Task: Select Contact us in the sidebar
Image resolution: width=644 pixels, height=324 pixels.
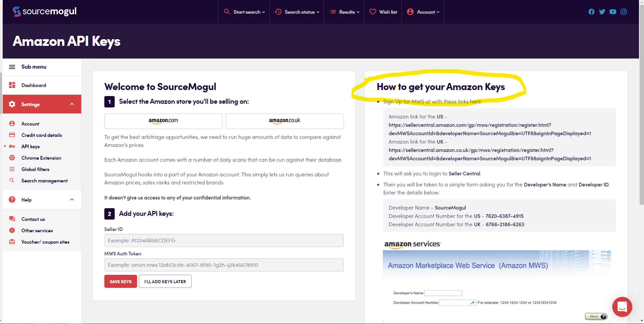Action: pyautogui.click(x=32, y=219)
